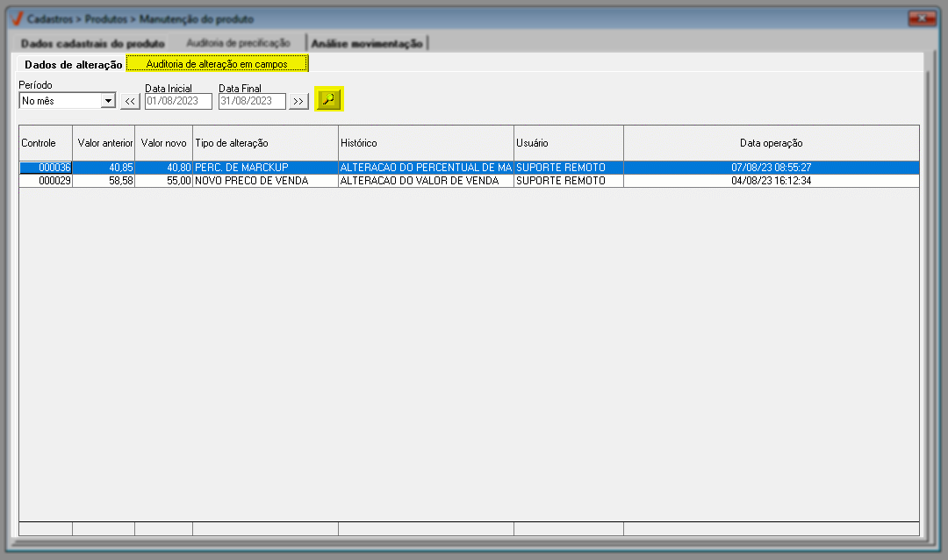Sort by Controle column header
The width and height of the screenshot is (948, 560).
(x=46, y=143)
